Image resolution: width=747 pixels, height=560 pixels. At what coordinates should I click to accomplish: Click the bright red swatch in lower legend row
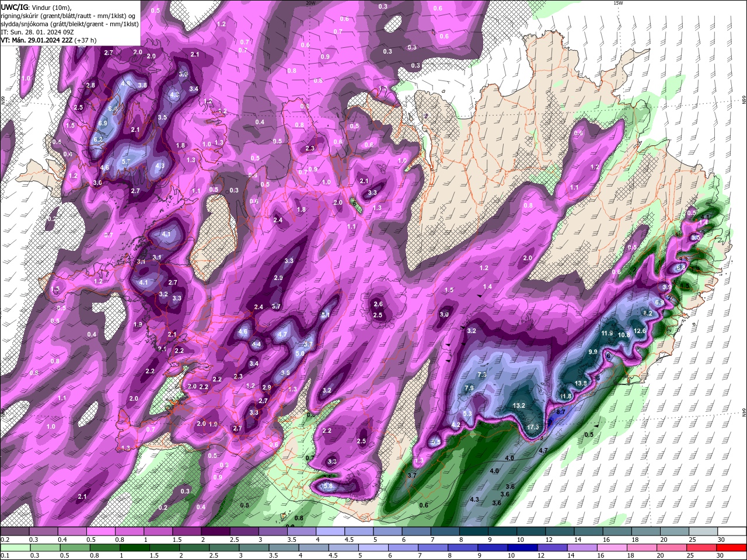732,547
